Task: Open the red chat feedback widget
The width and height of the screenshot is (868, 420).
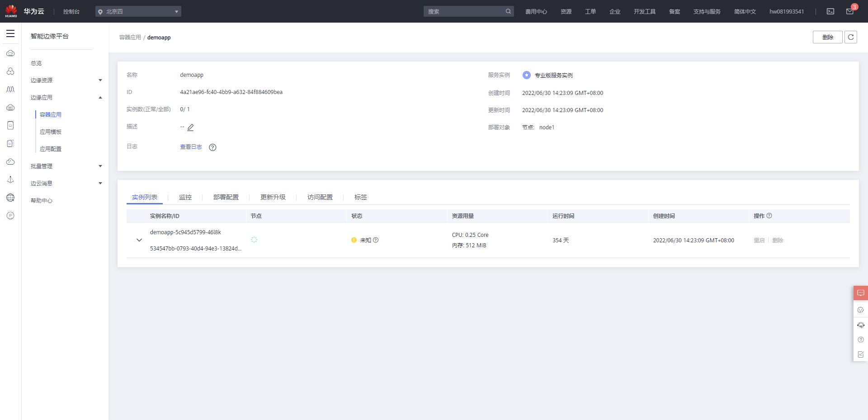Action: tap(861, 293)
